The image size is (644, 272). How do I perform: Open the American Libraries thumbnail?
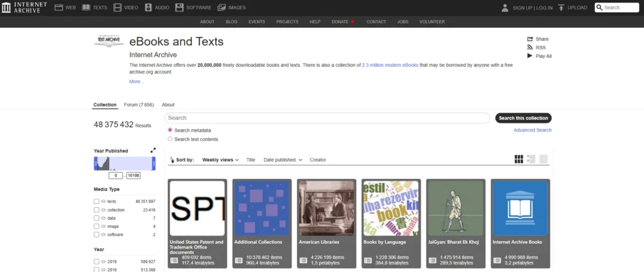point(326,208)
